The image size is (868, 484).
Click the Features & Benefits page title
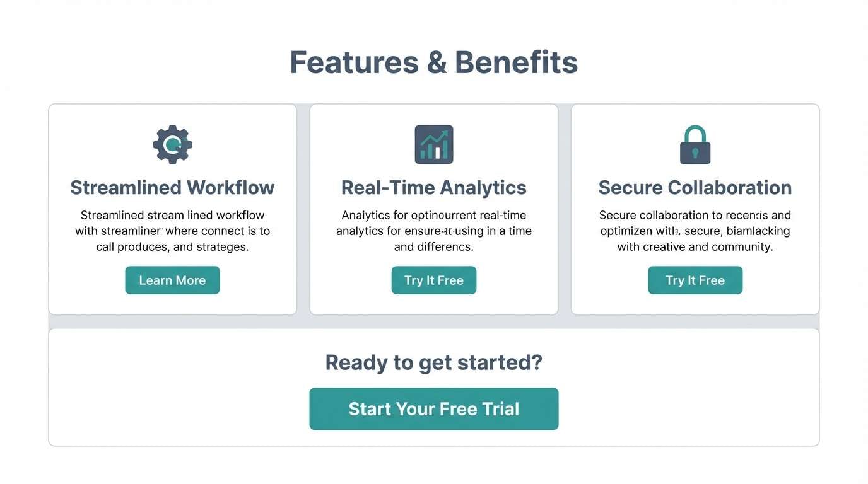(433, 62)
